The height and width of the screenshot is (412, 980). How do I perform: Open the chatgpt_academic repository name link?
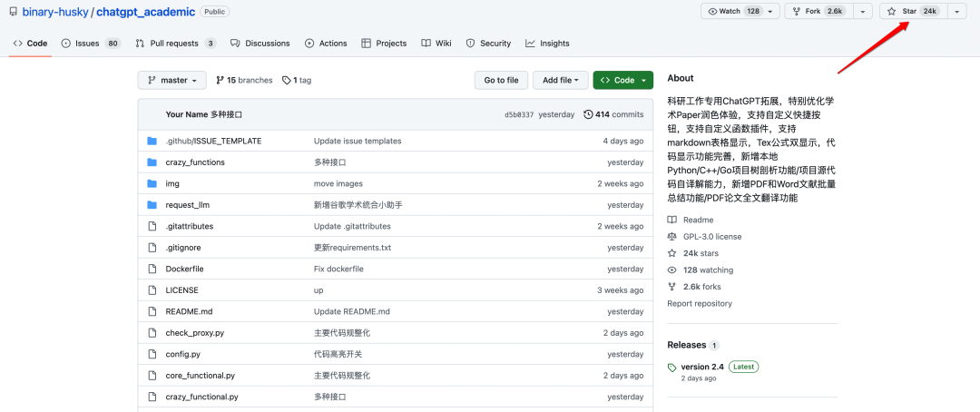[145, 11]
